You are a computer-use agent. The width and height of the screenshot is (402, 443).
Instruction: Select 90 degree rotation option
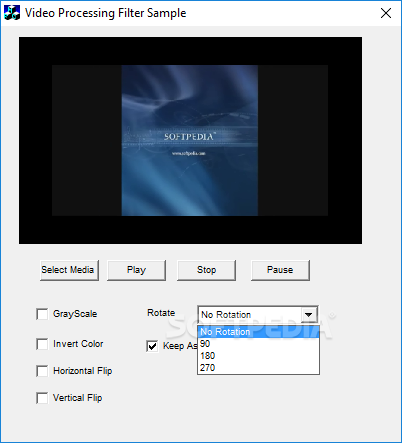(x=258, y=344)
